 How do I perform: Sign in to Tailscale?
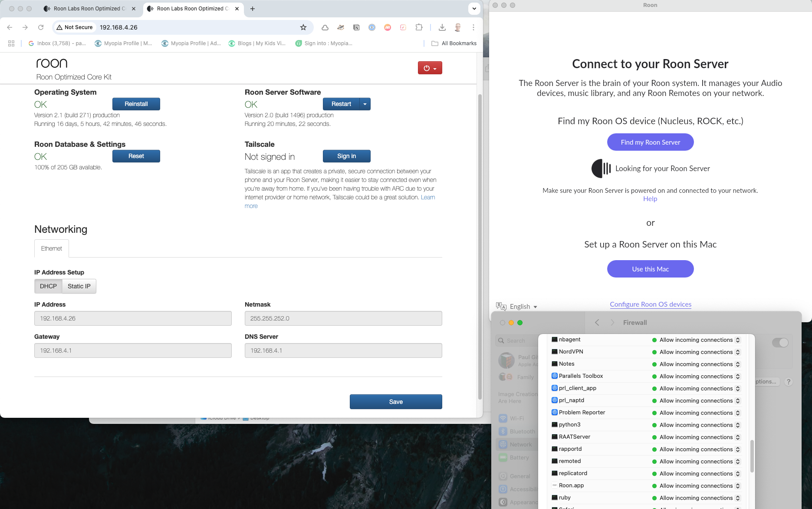tap(347, 156)
